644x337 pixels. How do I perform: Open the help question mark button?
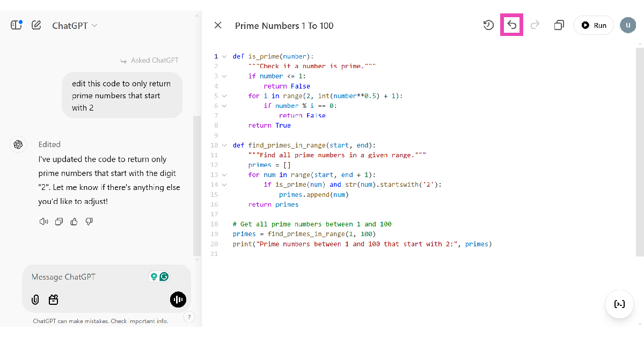(x=189, y=317)
